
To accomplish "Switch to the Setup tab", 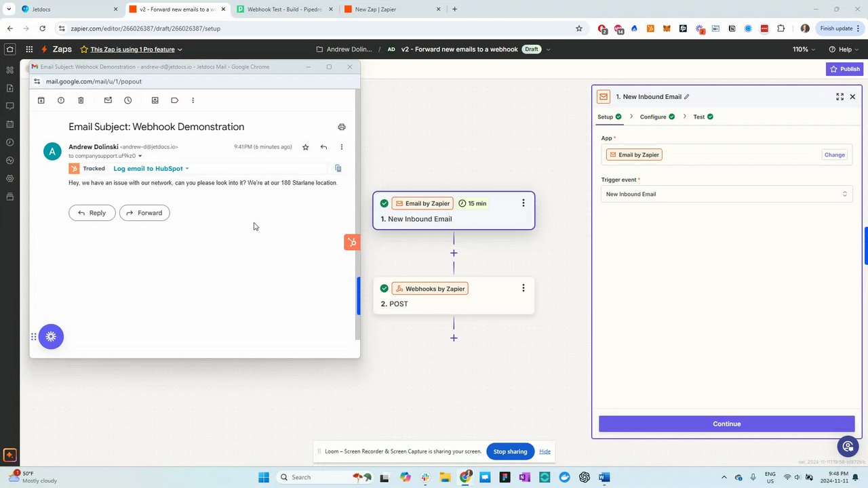I will pyautogui.click(x=609, y=117).
